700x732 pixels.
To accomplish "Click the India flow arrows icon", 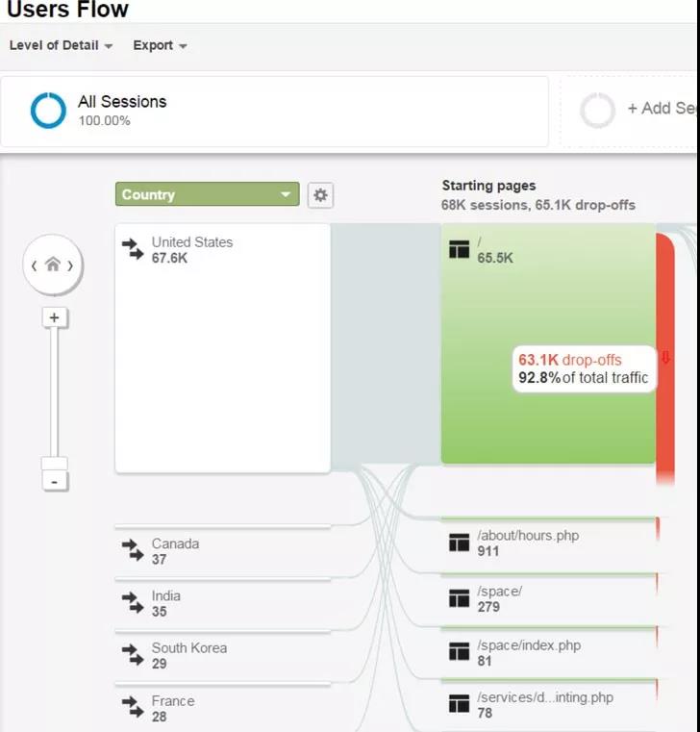I will [x=133, y=602].
